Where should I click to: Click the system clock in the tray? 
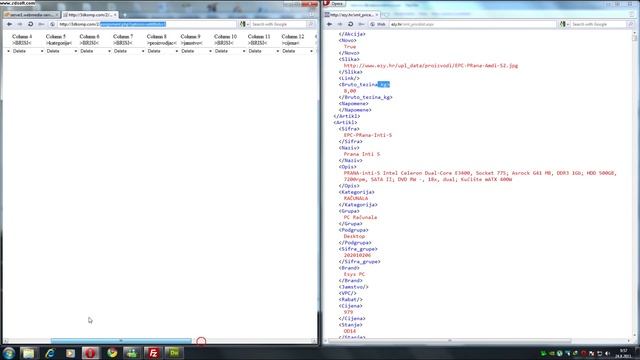[624, 353]
